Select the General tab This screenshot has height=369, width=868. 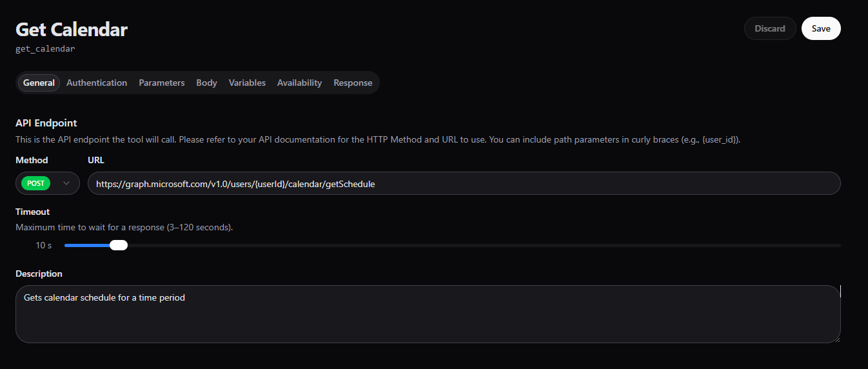click(x=39, y=83)
